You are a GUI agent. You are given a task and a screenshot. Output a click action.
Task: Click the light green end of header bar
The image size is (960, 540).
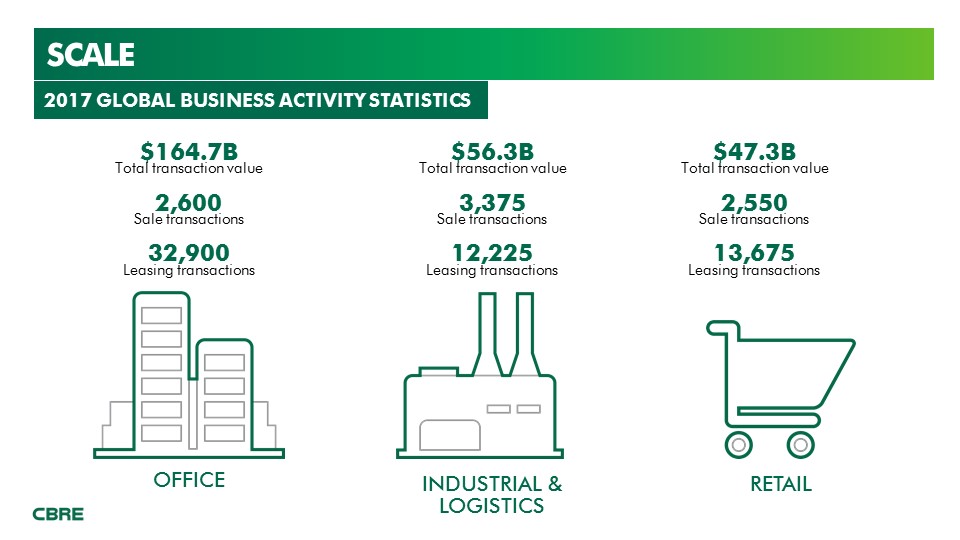click(x=900, y=54)
